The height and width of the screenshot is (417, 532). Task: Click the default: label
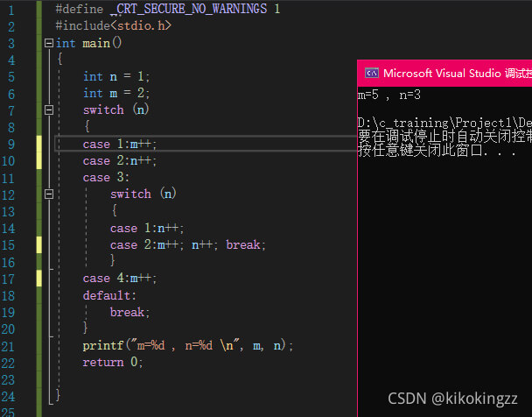coord(109,295)
